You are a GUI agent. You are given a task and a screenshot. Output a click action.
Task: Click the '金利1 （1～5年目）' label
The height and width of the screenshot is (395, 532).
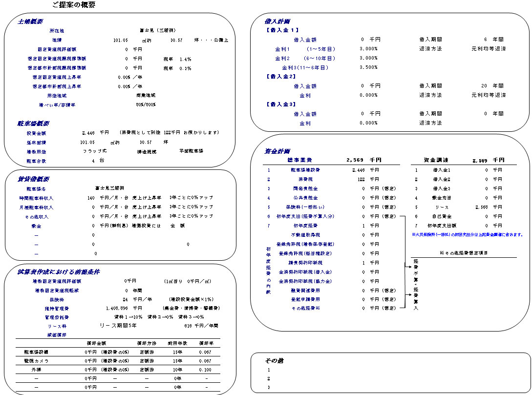click(x=305, y=49)
